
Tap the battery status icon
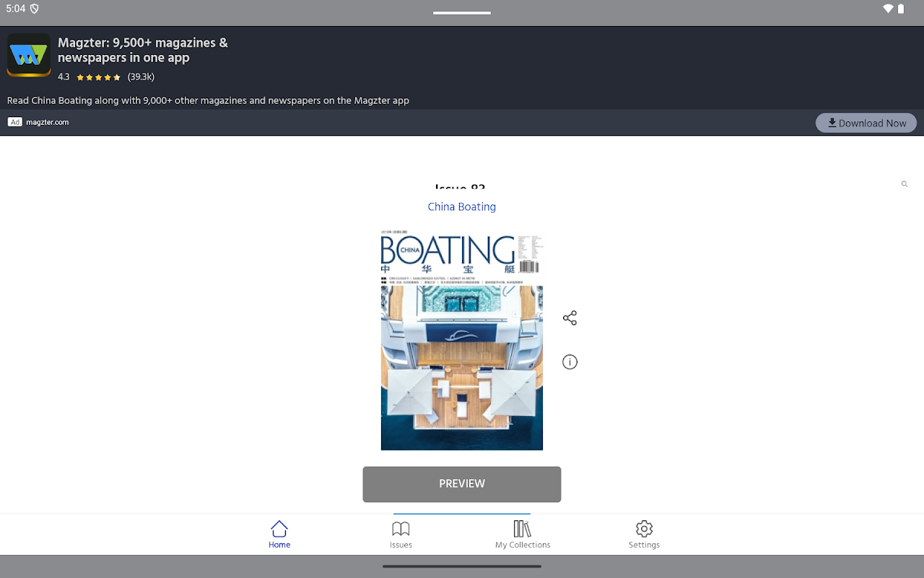click(901, 9)
